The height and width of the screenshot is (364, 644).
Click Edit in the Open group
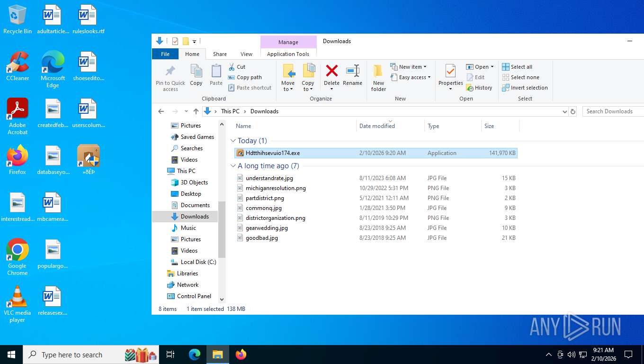tap(475, 77)
